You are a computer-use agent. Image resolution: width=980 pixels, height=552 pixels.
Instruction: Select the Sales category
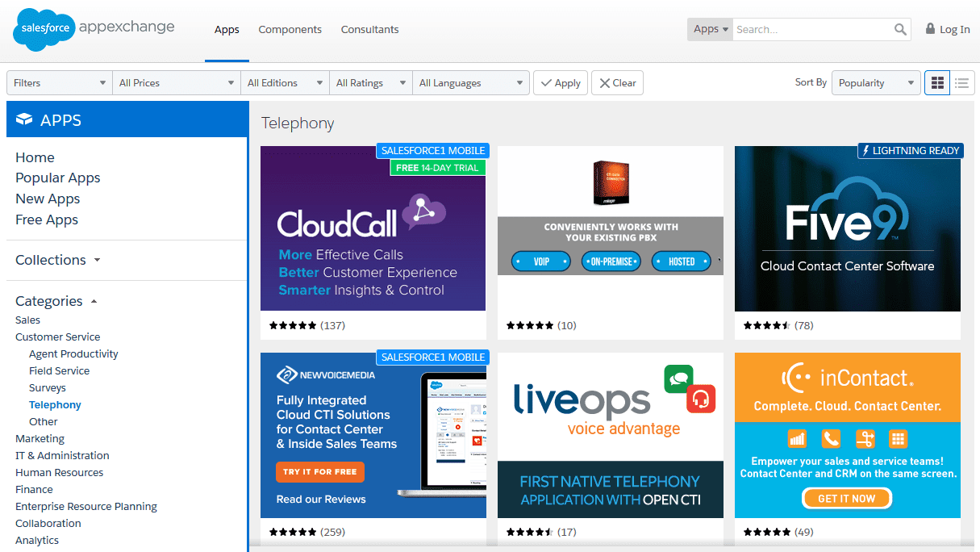pos(27,320)
